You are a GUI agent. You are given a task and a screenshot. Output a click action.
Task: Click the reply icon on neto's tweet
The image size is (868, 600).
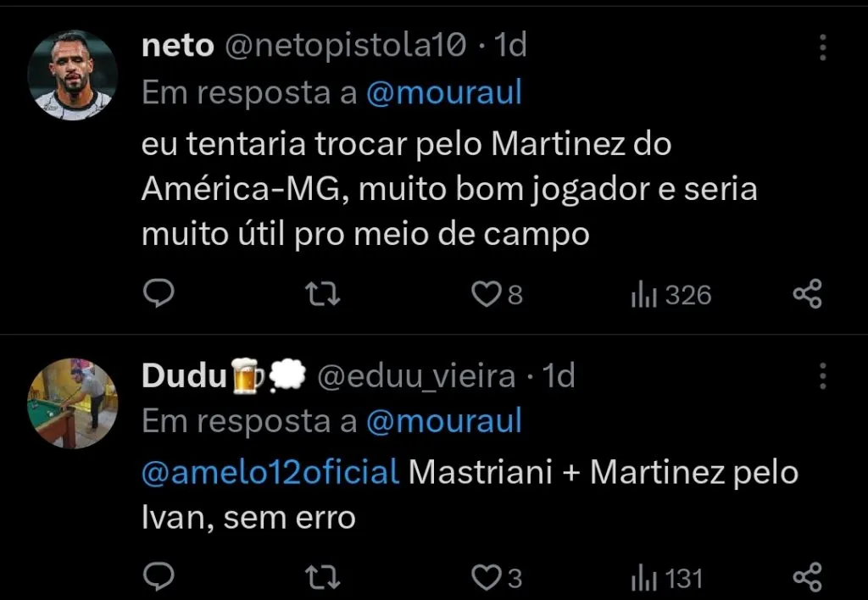(159, 295)
